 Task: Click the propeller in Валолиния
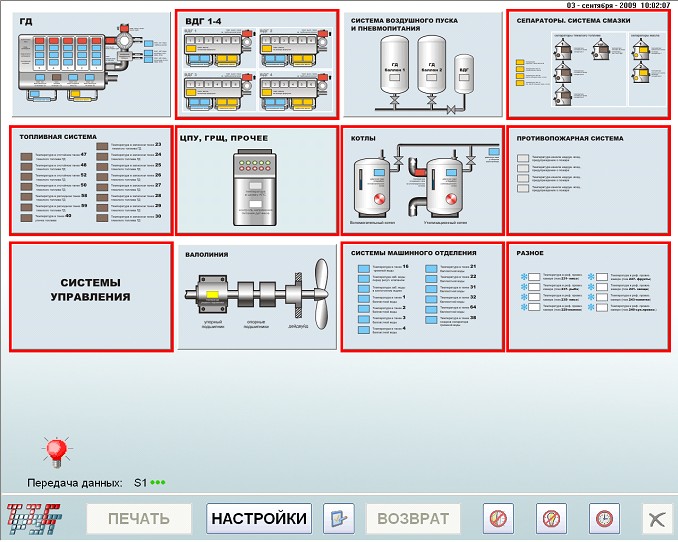(x=321, y=294)
